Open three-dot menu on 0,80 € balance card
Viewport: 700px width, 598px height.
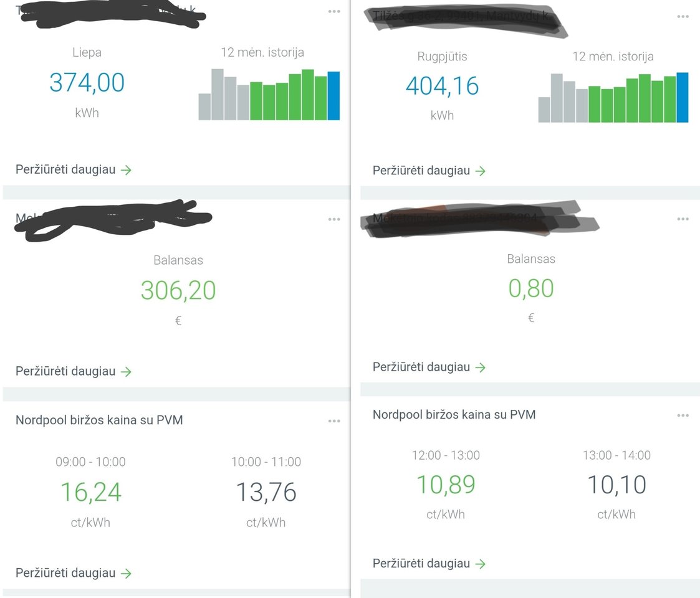click(x=683, y=219)
